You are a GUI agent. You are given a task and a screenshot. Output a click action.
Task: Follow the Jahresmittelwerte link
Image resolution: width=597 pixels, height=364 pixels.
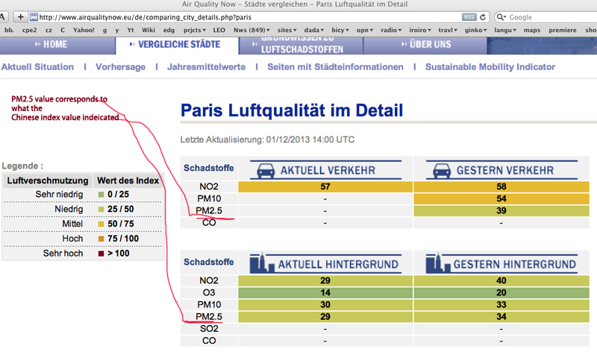205,66
